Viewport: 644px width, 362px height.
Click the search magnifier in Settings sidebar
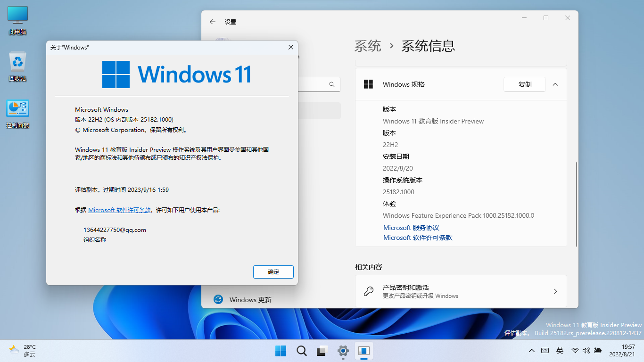click(x=332, y=84)
